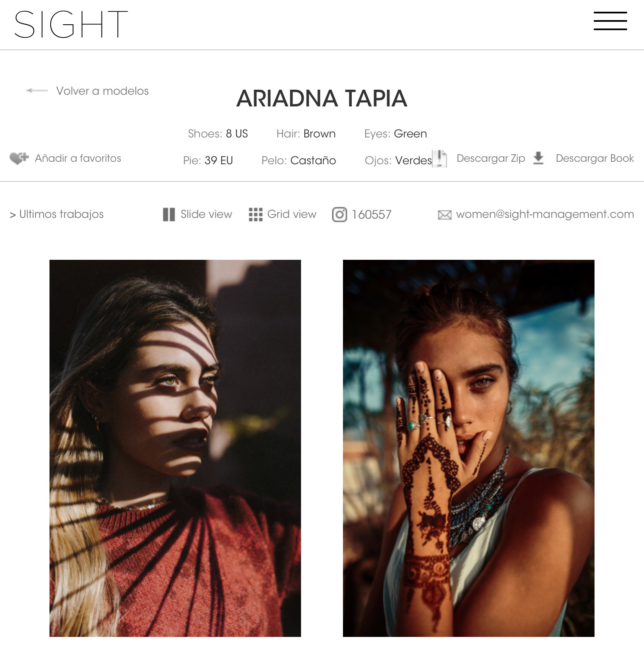Click the heart plus favorites icon

point(19,158)
